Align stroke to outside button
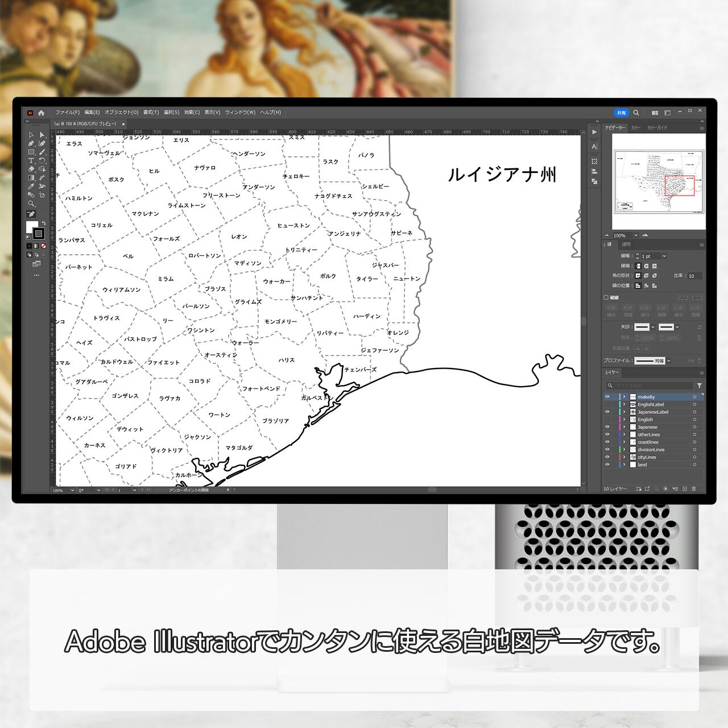The width and height of the screenshot is (728, 728). pos(655,286)
